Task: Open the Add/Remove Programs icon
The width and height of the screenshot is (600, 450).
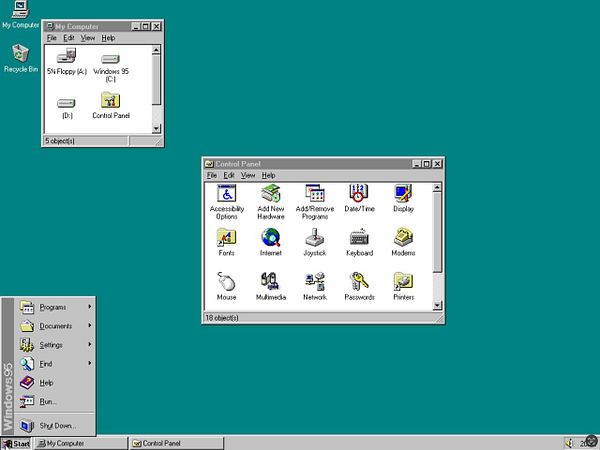Action: 315,202
